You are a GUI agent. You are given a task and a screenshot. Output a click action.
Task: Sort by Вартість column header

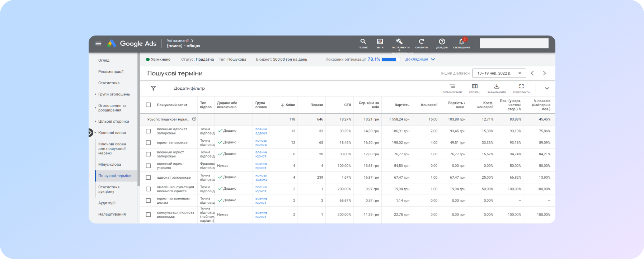[x=402, y=105]
